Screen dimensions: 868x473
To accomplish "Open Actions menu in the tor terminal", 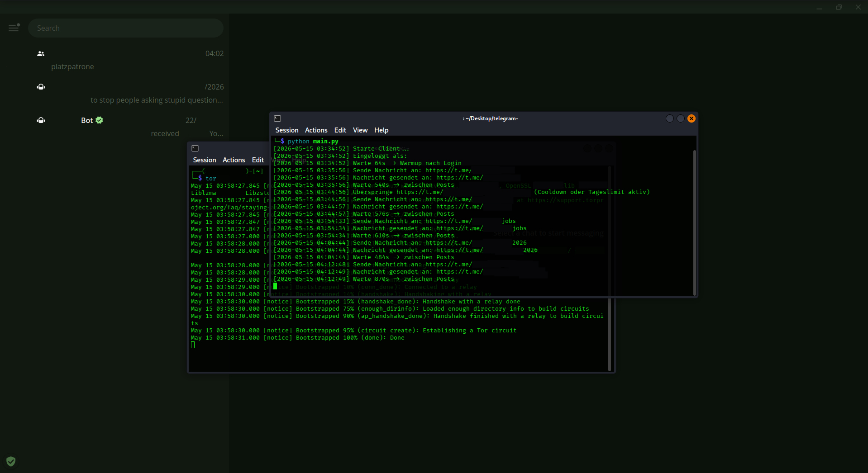I will pos(234,160).
